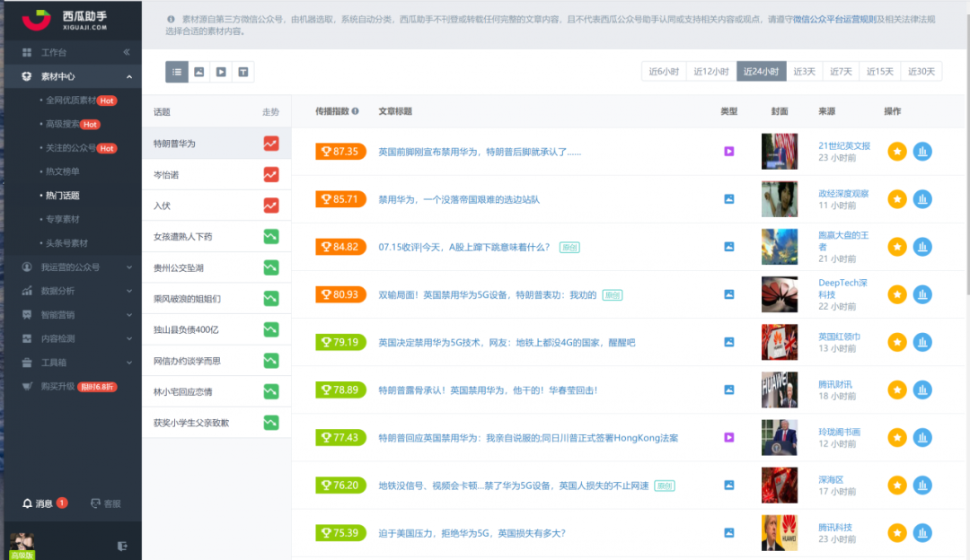Viewport: 970px width, 560px height.
Task: Favorite the 77.43 score article
Action: [x=897, y=438]
